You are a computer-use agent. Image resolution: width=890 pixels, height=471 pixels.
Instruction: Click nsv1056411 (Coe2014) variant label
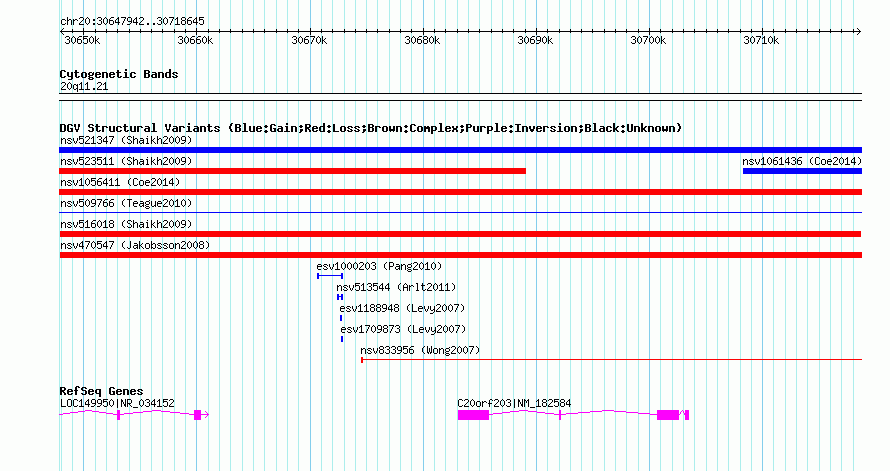click(120, 182)
